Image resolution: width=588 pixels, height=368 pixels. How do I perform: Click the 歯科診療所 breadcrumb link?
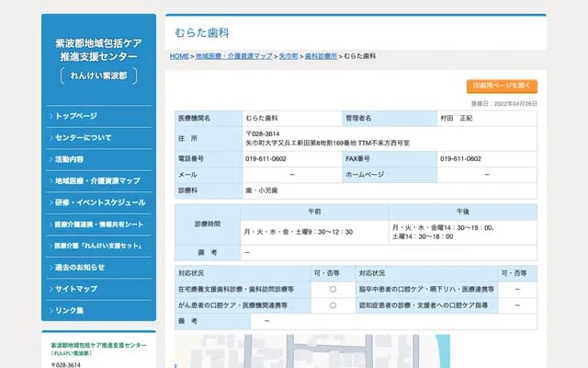point(321,56)
